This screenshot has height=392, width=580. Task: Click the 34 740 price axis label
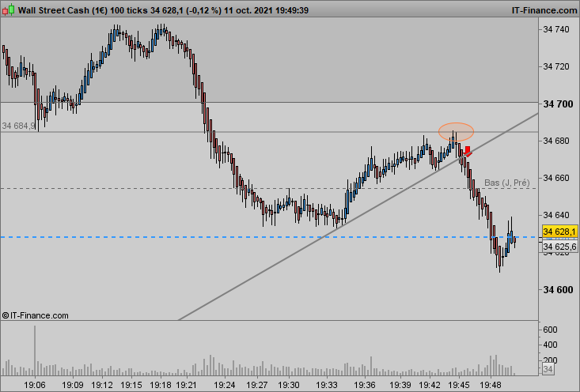[x=556, y=29]
